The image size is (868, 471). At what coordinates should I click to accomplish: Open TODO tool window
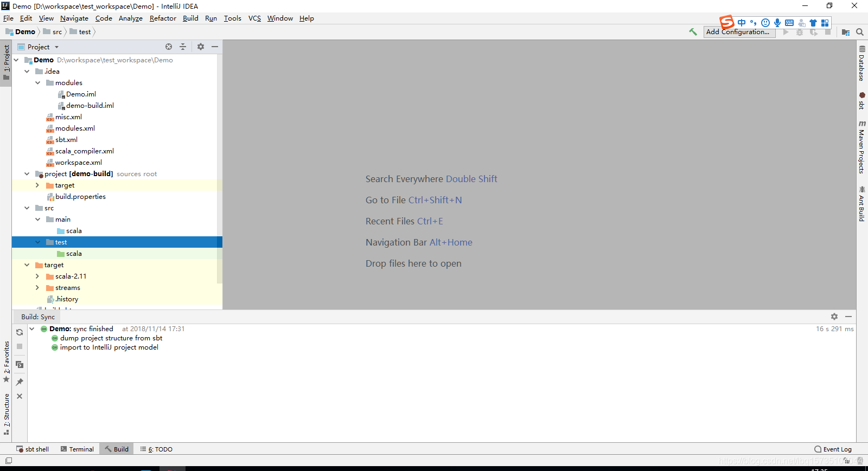point(156,449)
